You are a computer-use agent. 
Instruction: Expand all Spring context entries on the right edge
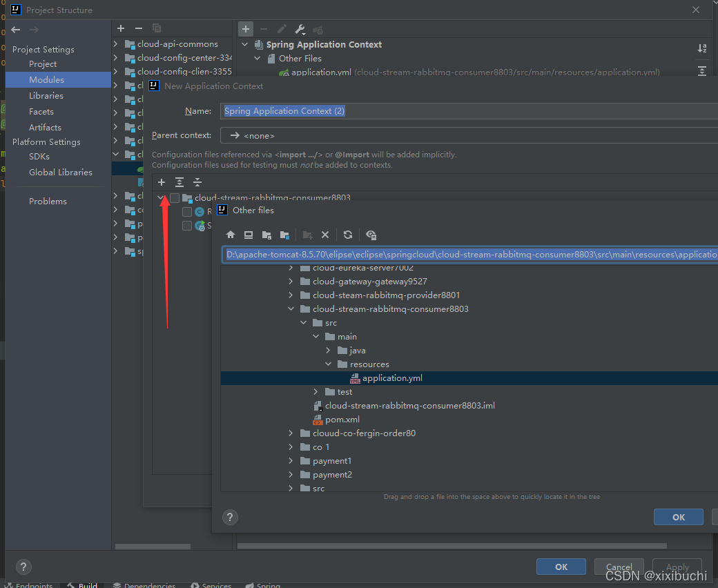pyautogui.click(x=702, y=71)
